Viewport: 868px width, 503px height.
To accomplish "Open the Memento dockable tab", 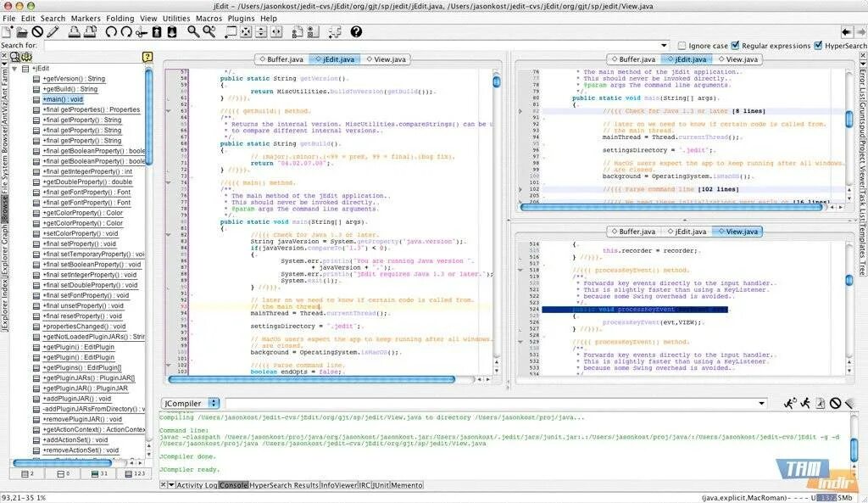I will [x=407, y=485].
